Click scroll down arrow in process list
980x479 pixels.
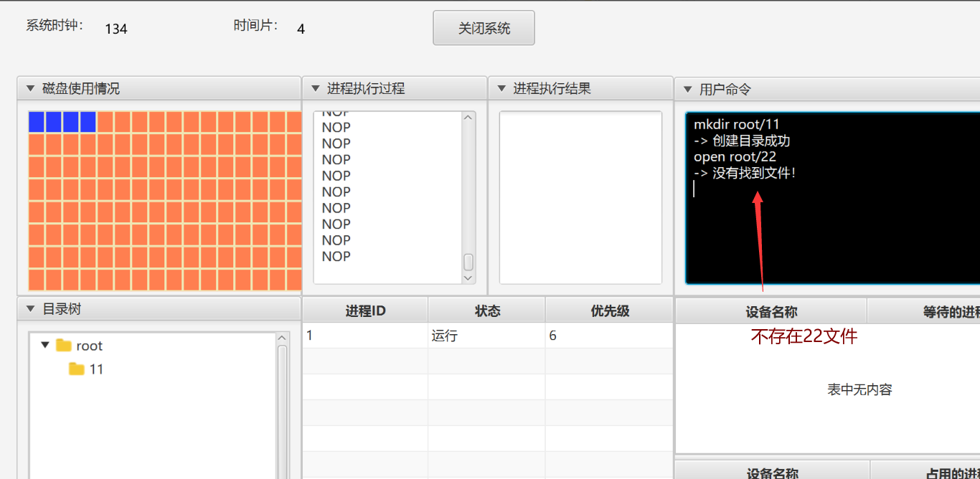pyautogui.click(x=468, y=278)
